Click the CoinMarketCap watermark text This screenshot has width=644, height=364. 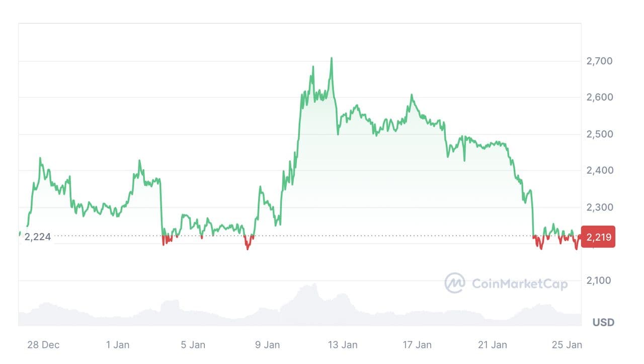(520, 284)
